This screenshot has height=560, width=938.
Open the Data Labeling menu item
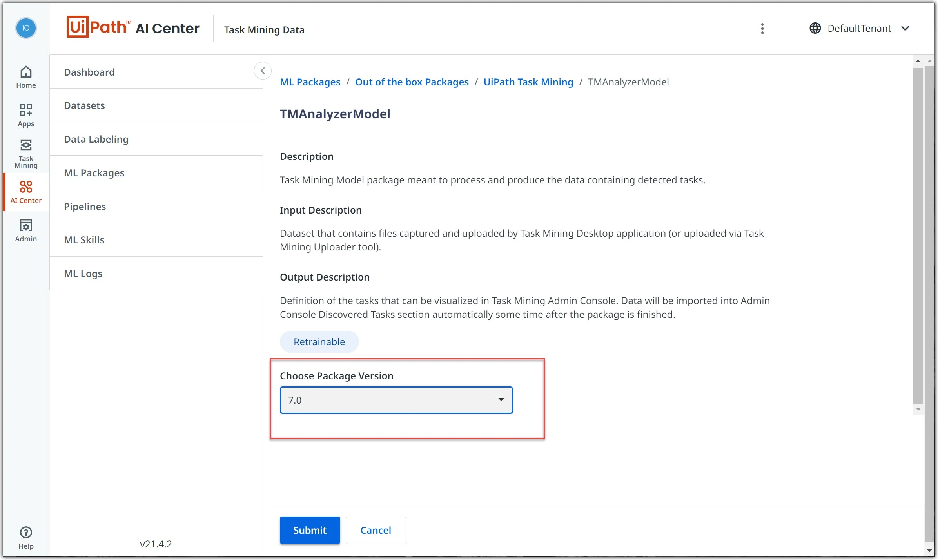(x=156, y=139)
